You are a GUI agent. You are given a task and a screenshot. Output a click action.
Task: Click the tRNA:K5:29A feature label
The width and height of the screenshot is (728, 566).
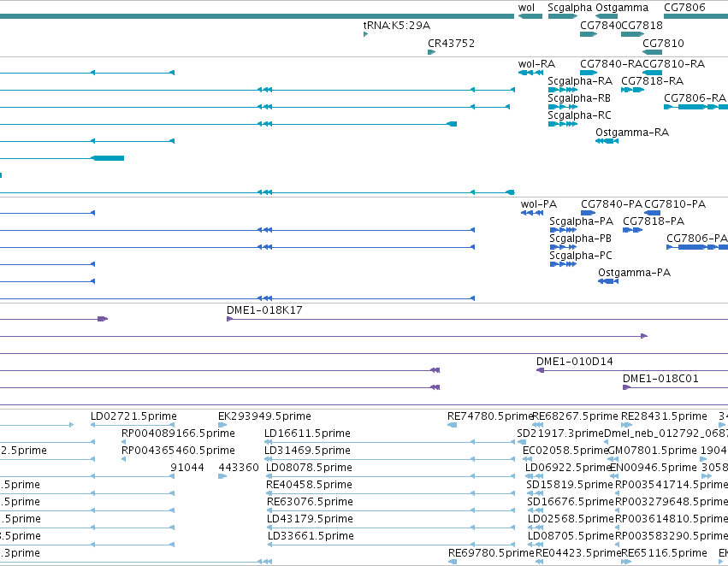[x=396, y=26]
